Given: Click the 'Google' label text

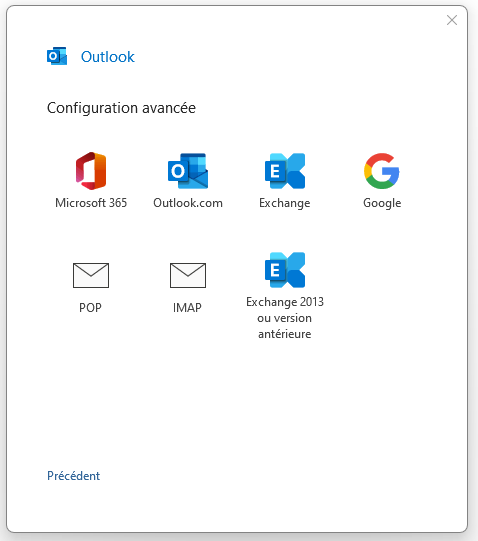Looking at the screenshot, I should click(382, 203).
